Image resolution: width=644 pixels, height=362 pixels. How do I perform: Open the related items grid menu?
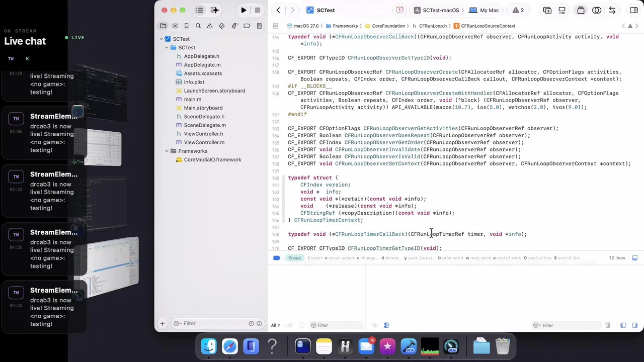275,26
